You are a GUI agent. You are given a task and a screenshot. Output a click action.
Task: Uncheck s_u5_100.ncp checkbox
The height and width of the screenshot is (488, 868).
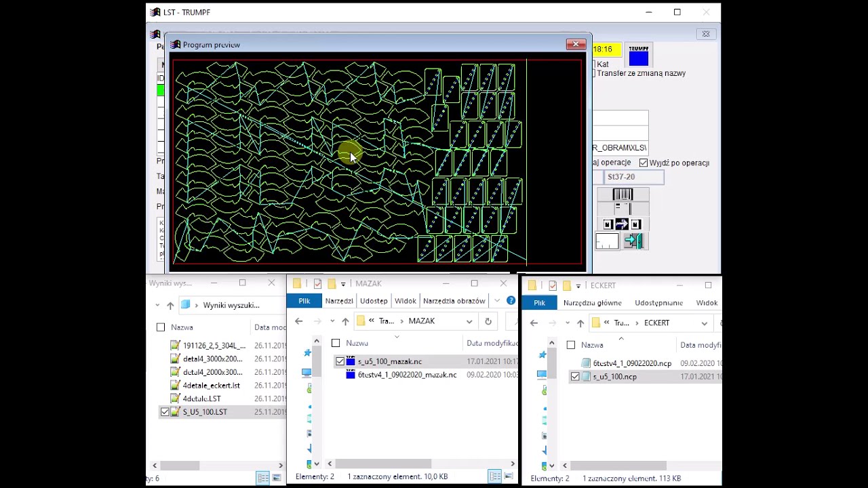[575, 377]
